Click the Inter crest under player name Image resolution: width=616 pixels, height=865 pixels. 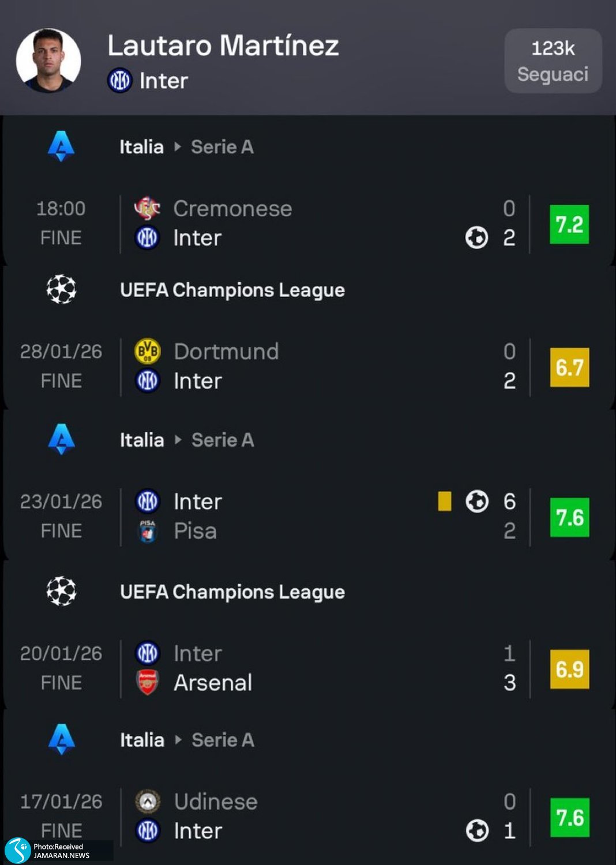point(120,81)
